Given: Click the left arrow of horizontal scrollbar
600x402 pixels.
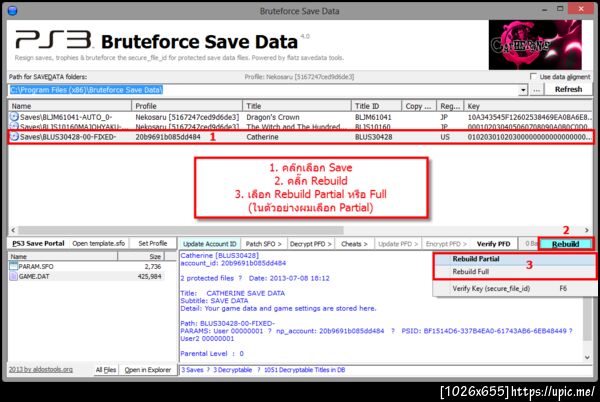Looking at the screenshot, I should point(13,230).
